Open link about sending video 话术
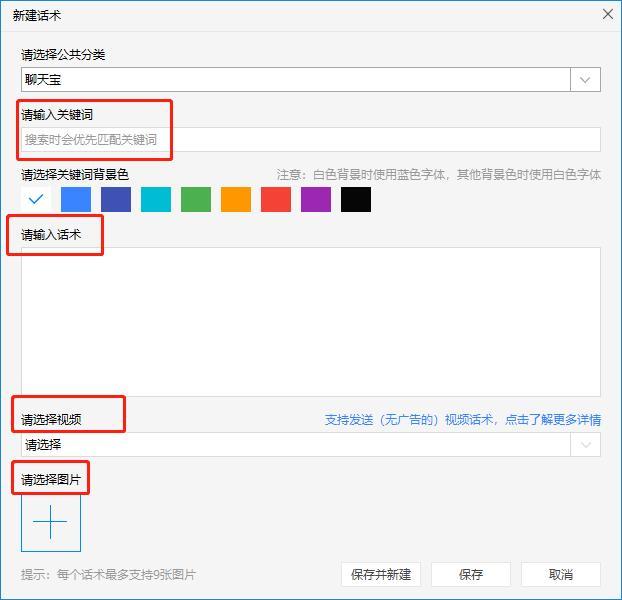 [x=462, y=420]
